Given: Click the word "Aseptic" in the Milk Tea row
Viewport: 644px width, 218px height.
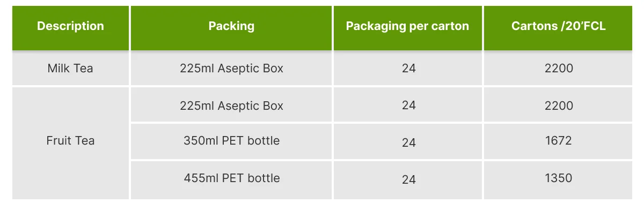Looking at the screenshot, I should (238, 69).
